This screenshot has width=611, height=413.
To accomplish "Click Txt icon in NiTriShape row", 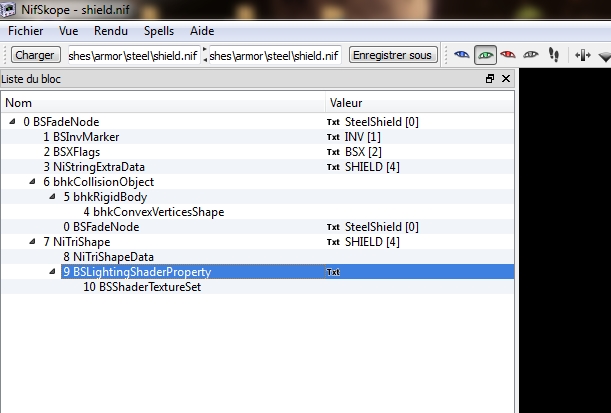I will pos(333,242).
